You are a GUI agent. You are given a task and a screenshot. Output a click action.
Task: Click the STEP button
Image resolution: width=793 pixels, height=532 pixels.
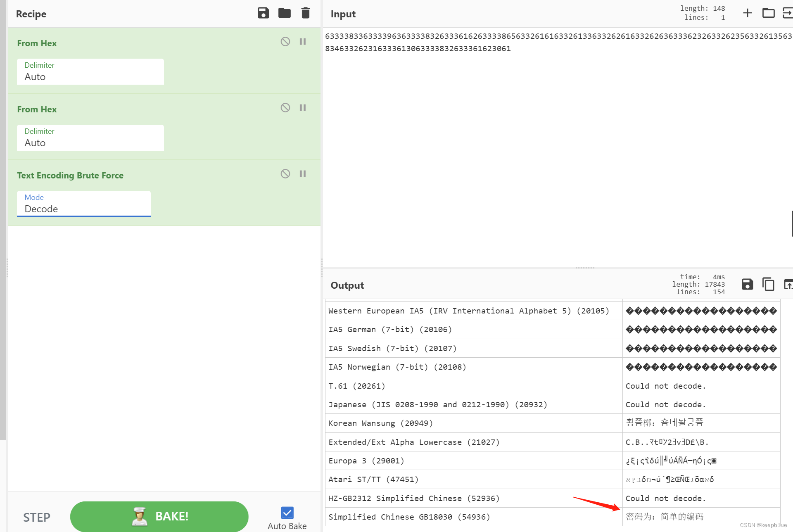[x=37, y=517]
